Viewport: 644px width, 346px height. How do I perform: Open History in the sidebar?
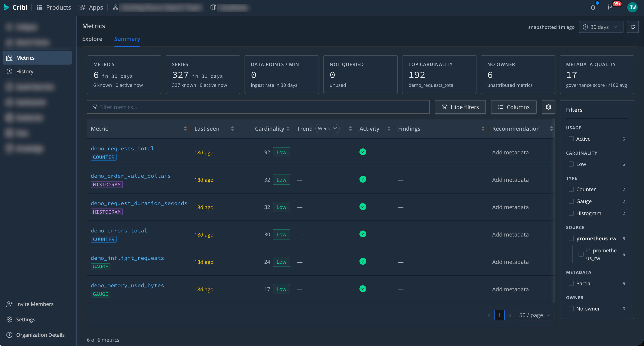tap(37, 71)
